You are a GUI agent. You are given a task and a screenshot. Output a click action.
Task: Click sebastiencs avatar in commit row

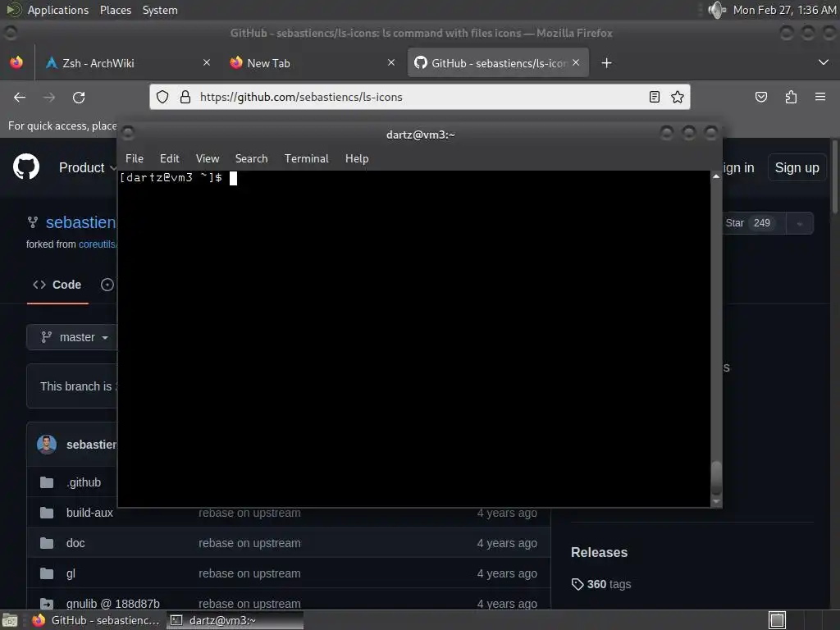(x=47, y=445)
